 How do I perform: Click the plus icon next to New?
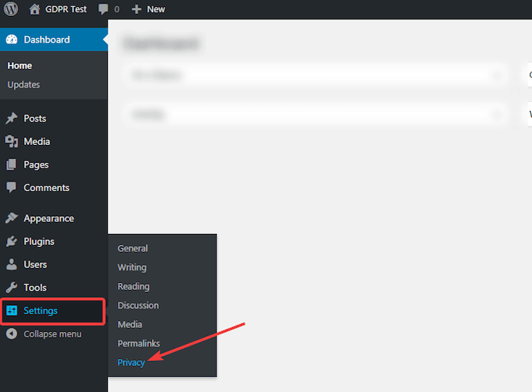[136, 9]
